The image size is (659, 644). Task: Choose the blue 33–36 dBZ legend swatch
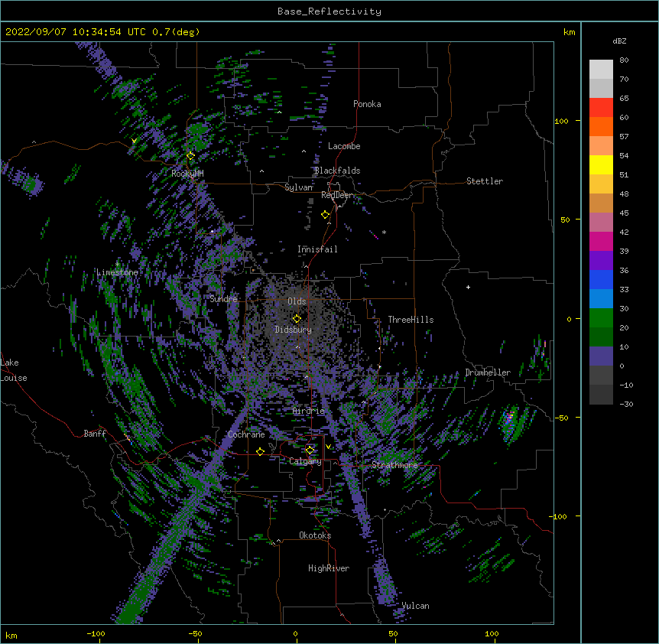tap(601, 279)
